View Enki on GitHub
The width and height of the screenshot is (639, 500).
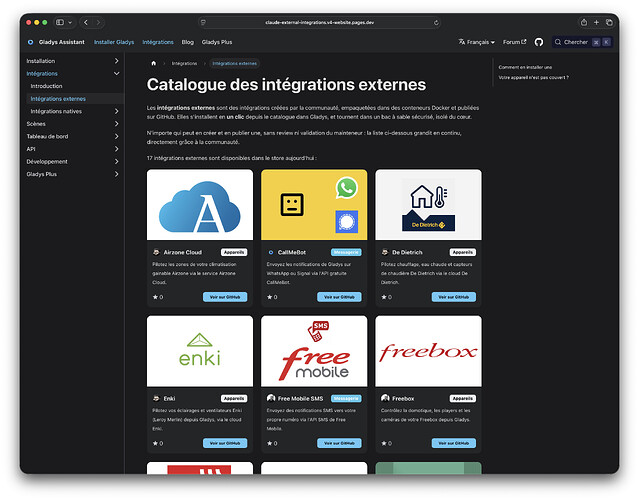(x=225, y=443)
